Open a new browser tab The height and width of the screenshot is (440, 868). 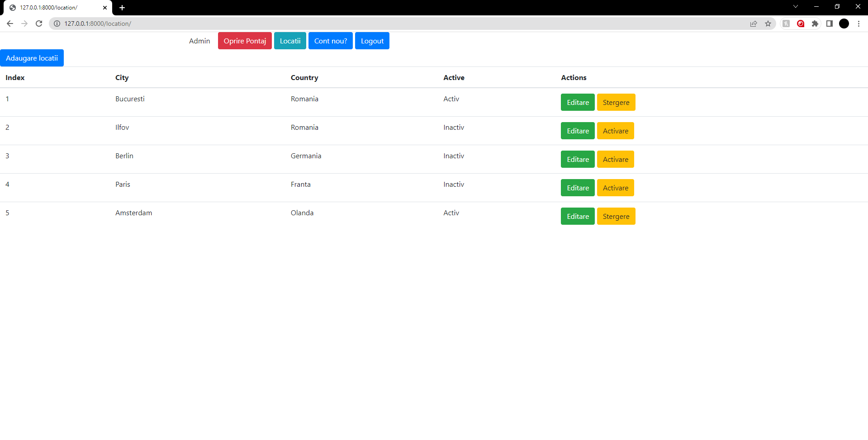[122, 8]
